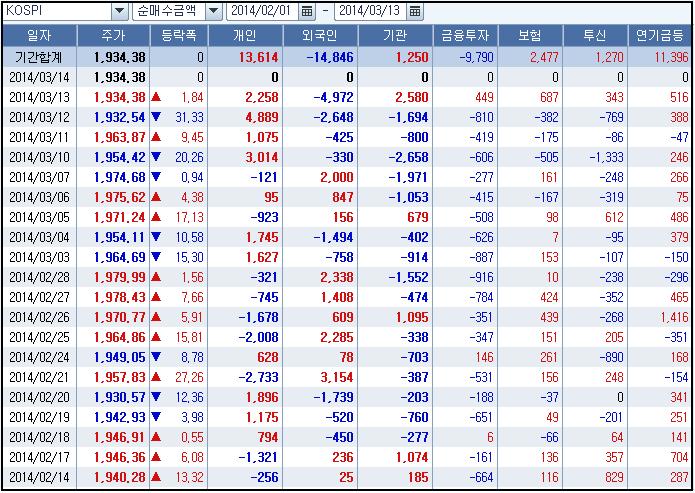Click the change value 31.33

pyautogui.click(x=189, y=117)
